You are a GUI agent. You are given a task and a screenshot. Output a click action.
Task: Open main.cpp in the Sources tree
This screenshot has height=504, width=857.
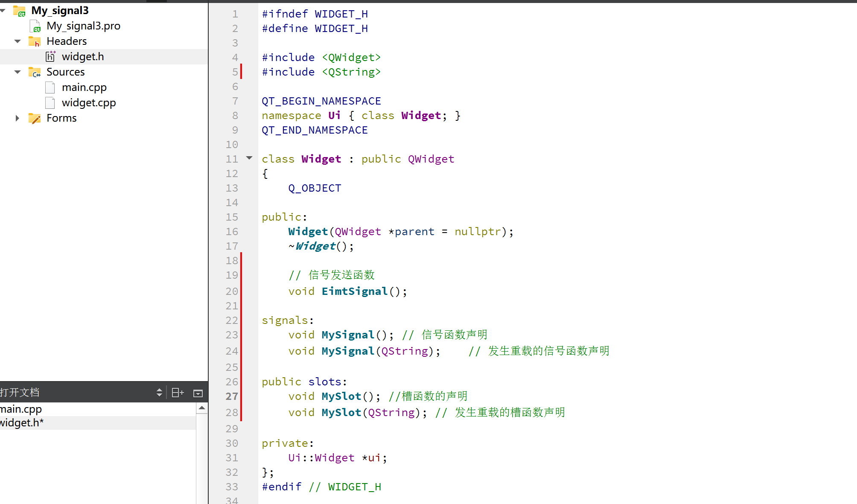[x=84, y=87]
